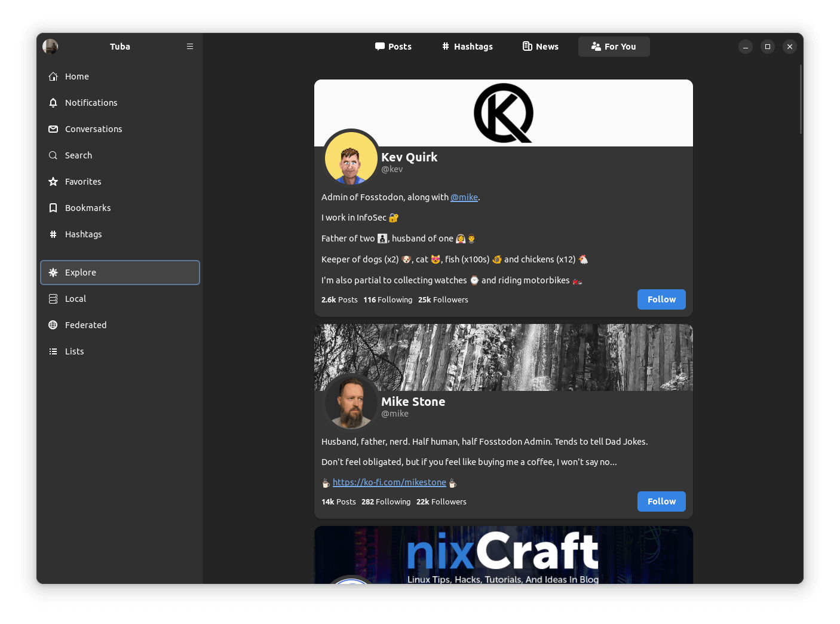Open Notifications bell icon

click(53, 103)
